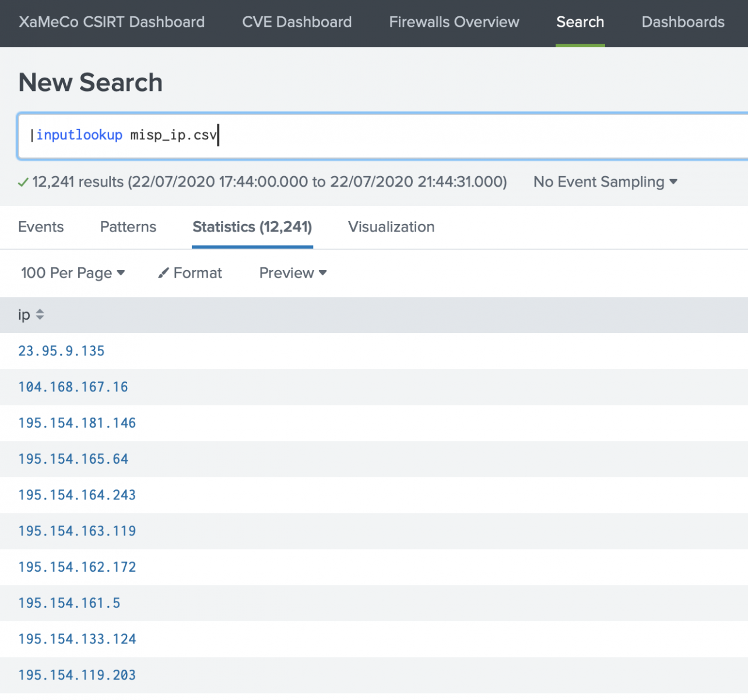This screenshot has height=700, width=748.
Task: Select the 104.168.167.16 result link
Action: 73,387
